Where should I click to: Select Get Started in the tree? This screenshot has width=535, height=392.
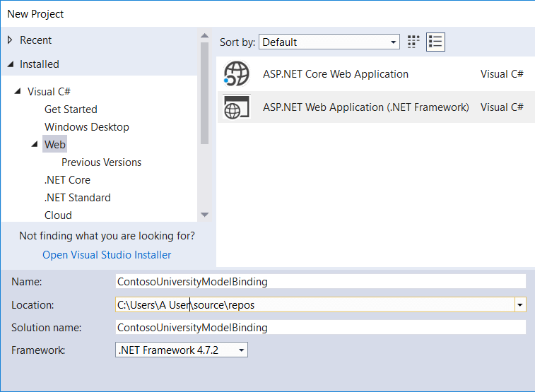click(x=71, y=109)
